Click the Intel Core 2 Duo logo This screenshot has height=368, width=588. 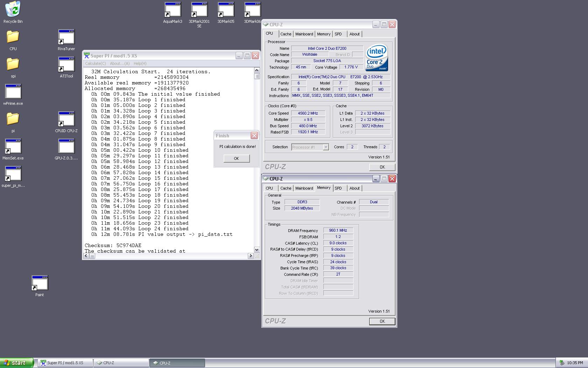[377, 58]
